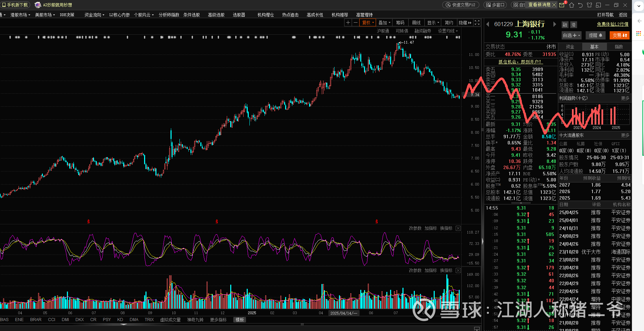Zoom in the chart with plus button

348,23
